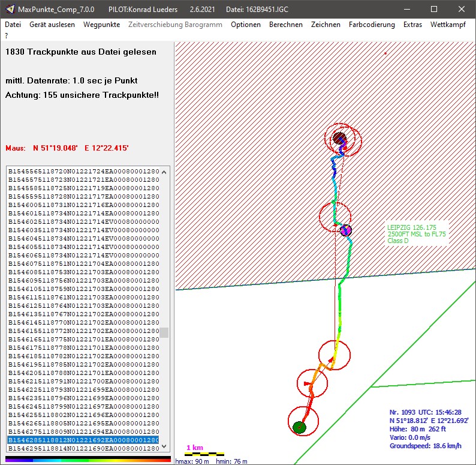Viewport: 476px width, 465px height.
Task: Open the Berechnen menu
Action: click(x=286, y=25)
